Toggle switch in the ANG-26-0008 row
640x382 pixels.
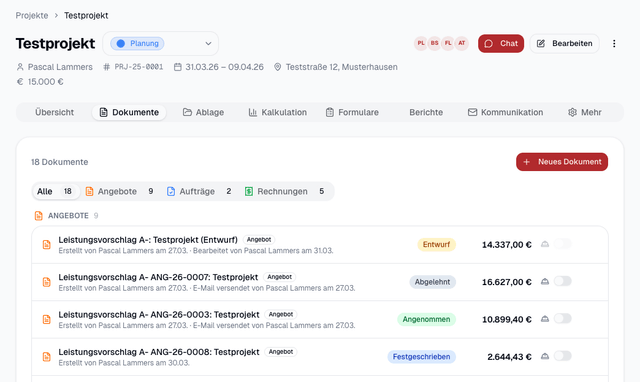coord(562,356)
